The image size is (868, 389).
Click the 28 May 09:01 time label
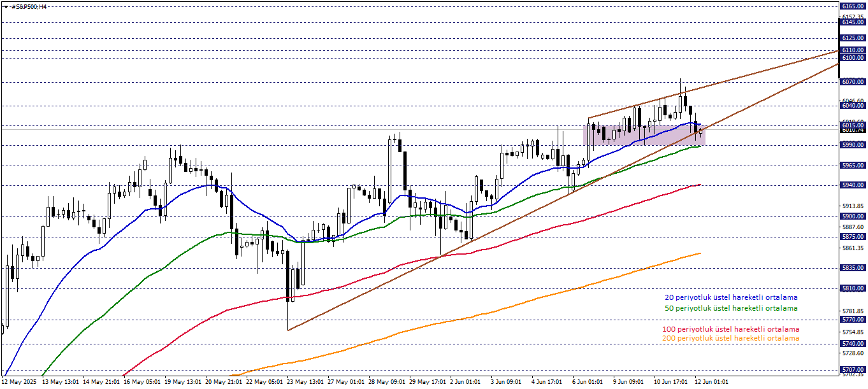click(x=387, y=382)
